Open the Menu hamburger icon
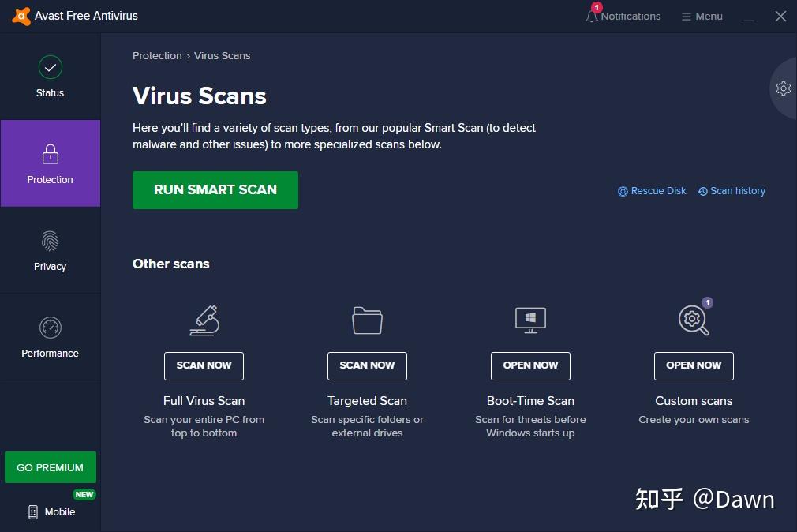The height and width of the screenshot is (532, 797). coord(687,17)
